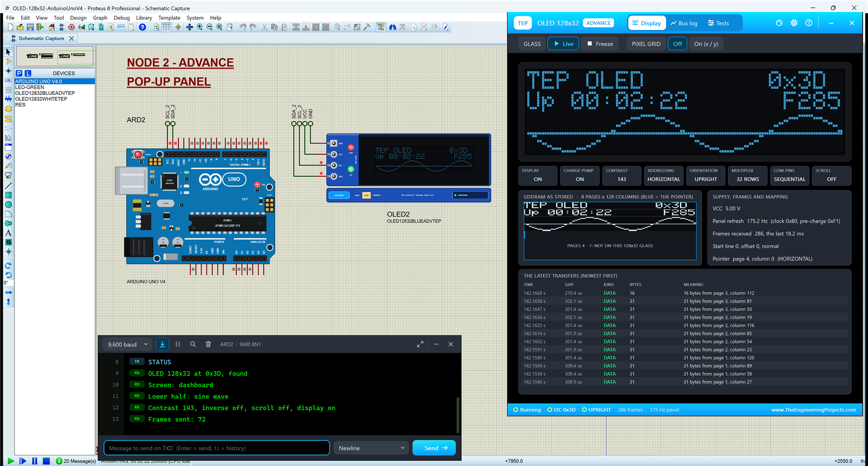
Task: Open the gear settings in OLED panel
Action: [x=794, y=23]
